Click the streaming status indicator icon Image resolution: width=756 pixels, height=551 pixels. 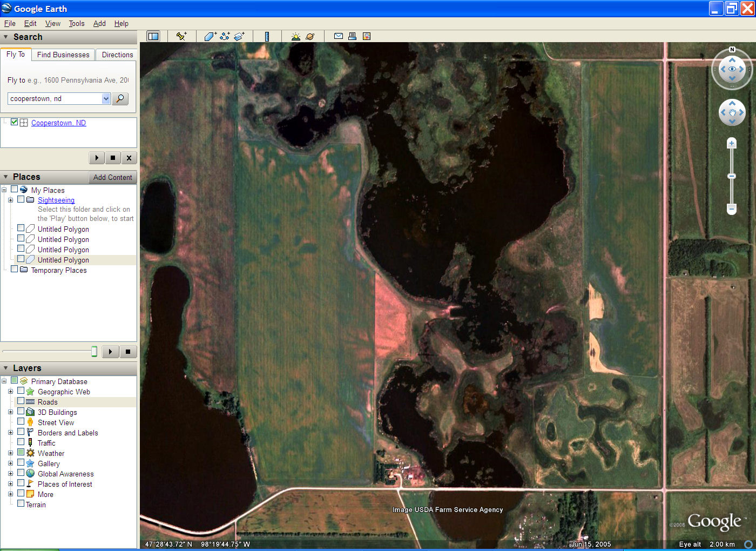748,544
